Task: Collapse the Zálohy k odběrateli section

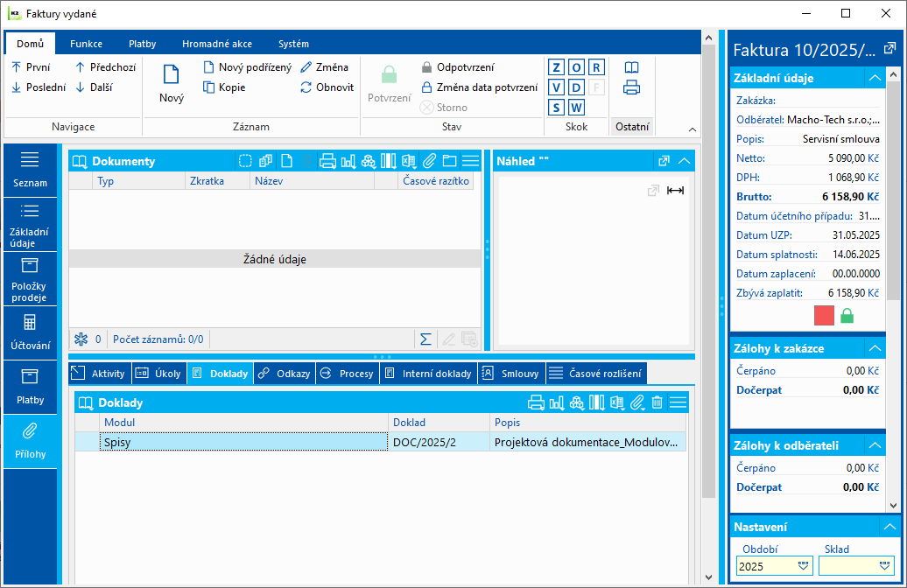Action: pos(875,445)
